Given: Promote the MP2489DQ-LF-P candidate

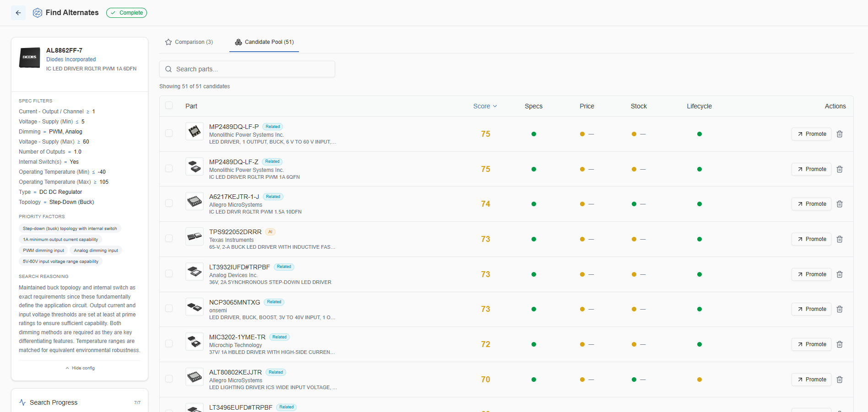Looking at the screenshot, I should click(x=811, y=134).
